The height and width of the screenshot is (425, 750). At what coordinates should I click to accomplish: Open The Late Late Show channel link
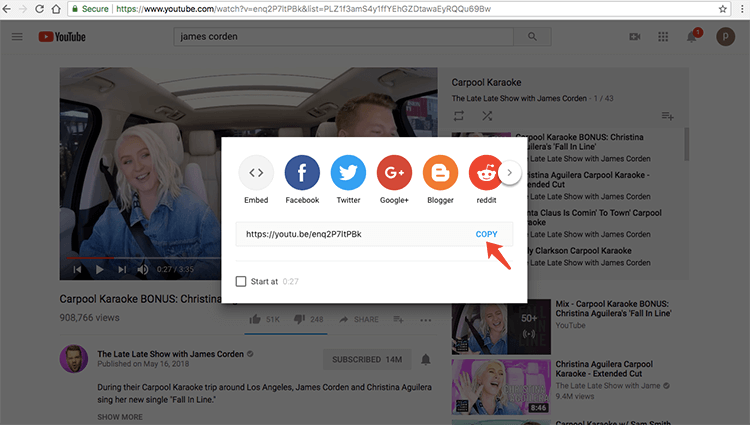click(170, 354)
